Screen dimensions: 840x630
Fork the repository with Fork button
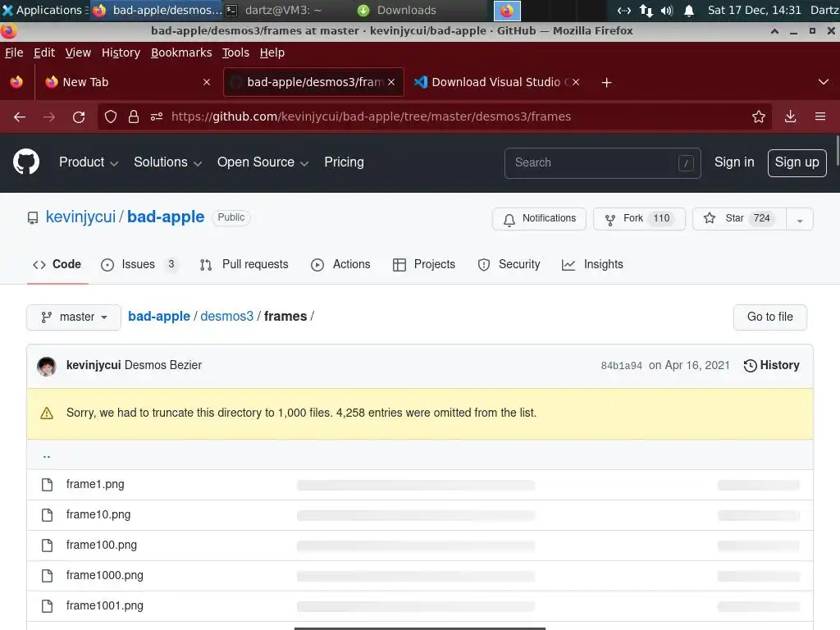point(639,218)
